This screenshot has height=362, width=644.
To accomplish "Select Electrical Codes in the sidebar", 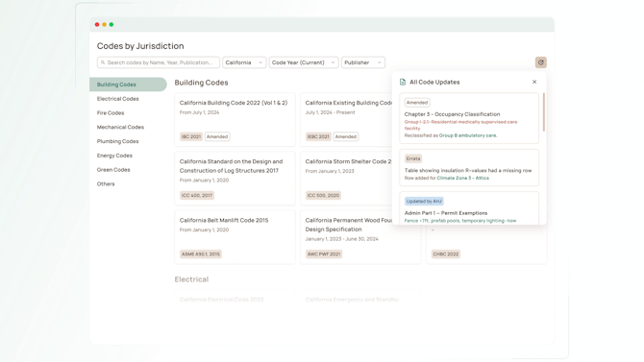I will 118,99.
